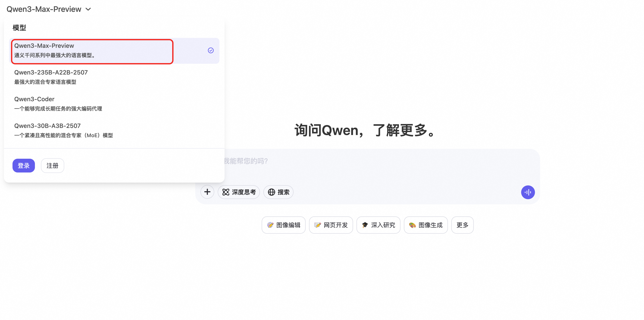
Task: Click the voice input waveform icon
Action: coord(528,192)
